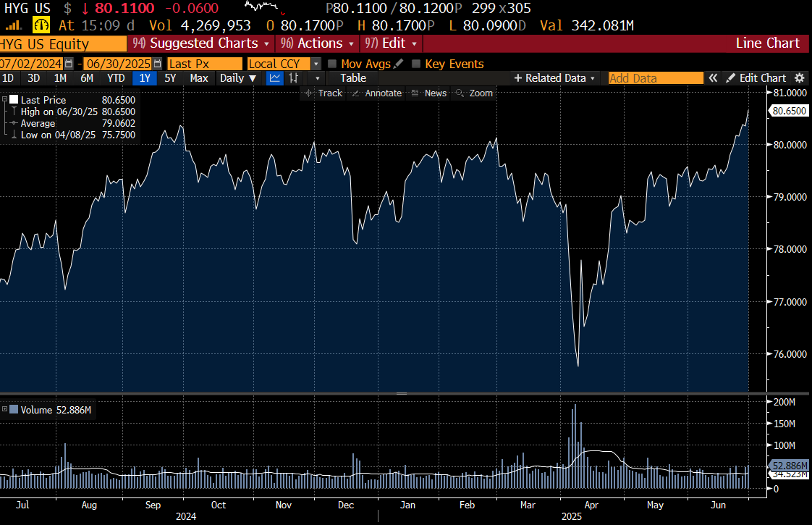
Task: Switch to Table view
Action: tap(353, 78)
